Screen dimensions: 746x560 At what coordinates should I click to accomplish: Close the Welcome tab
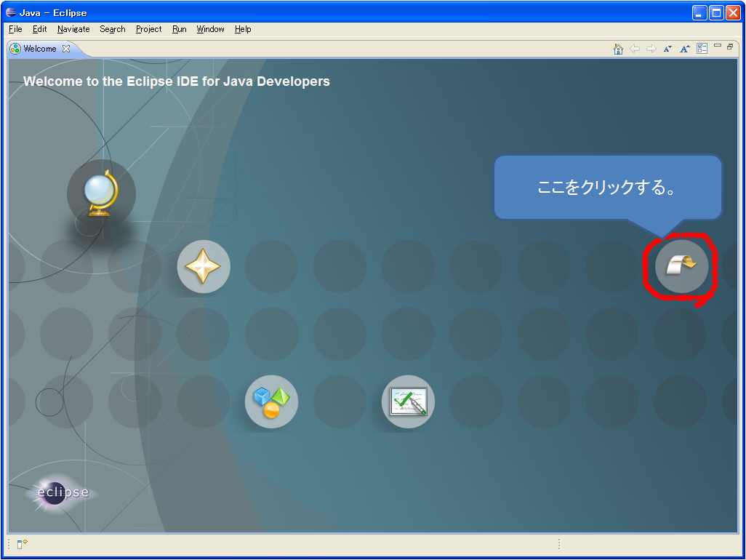66,49
